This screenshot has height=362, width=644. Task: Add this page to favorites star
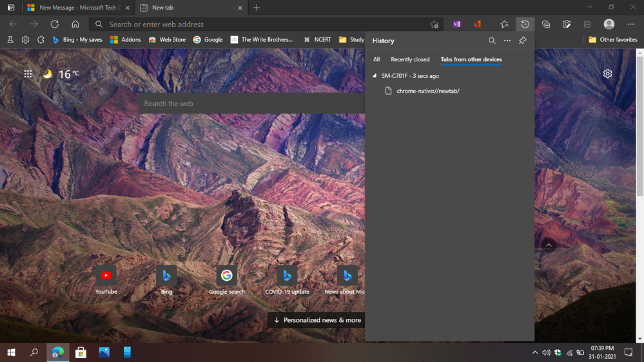pyautogui.click(x=434, y=24)
